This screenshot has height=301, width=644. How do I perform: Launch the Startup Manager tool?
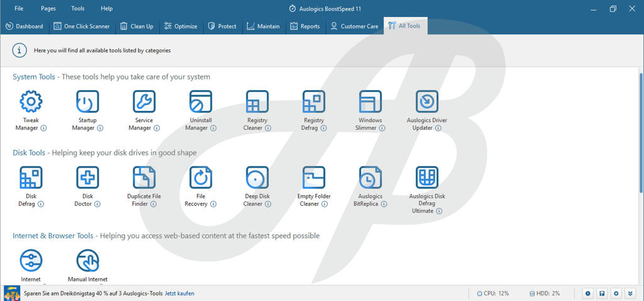87,102
